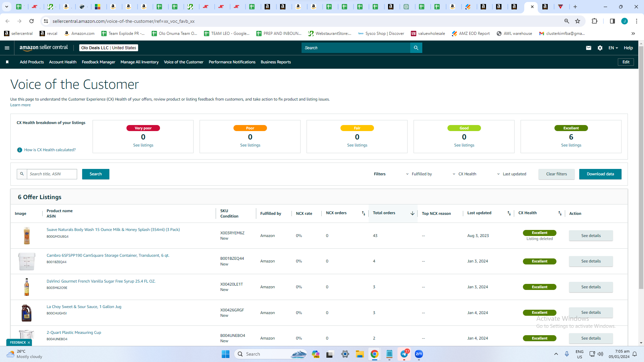Sort by NCX orders column arrows
Viewport: 644px width, 362px height.
point(363,214)
